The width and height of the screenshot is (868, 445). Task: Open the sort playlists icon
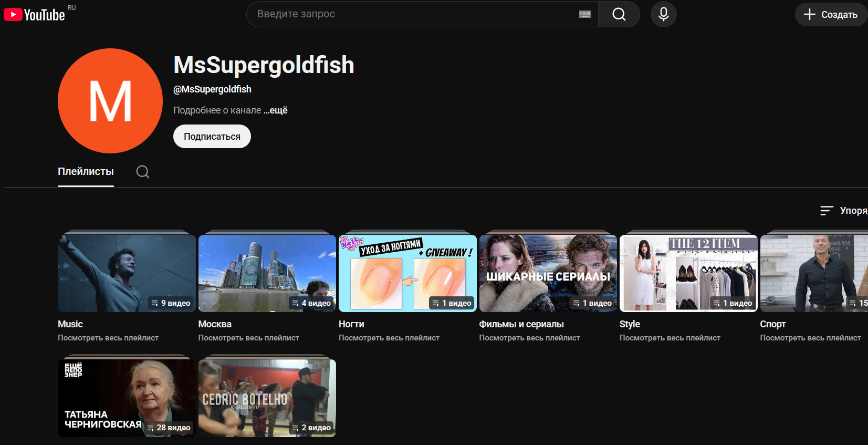coord(827,211)
